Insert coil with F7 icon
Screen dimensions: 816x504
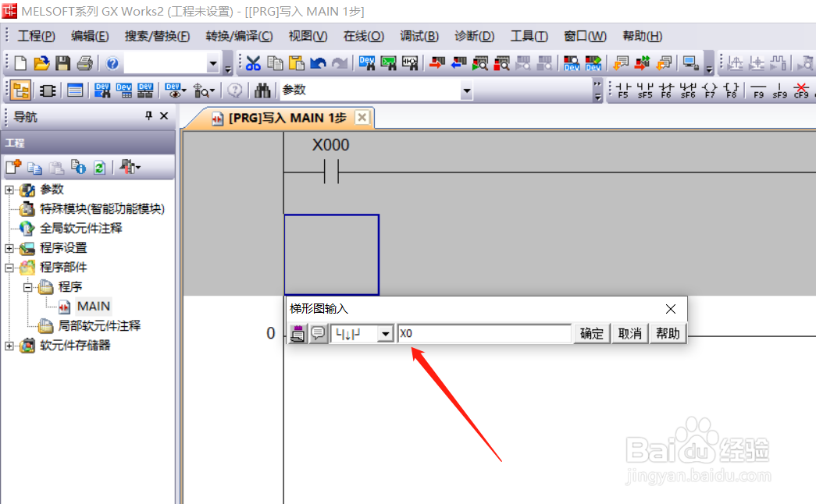coord(710,91)
